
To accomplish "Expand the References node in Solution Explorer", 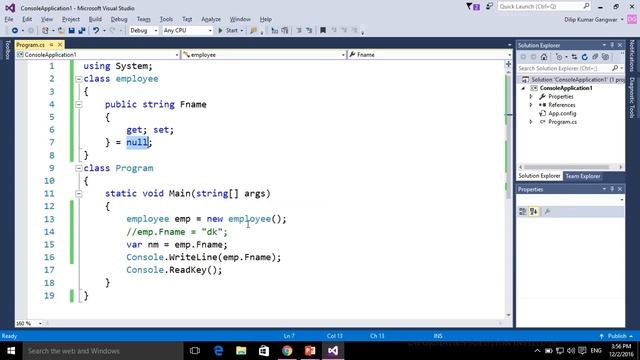I will 531,105.
